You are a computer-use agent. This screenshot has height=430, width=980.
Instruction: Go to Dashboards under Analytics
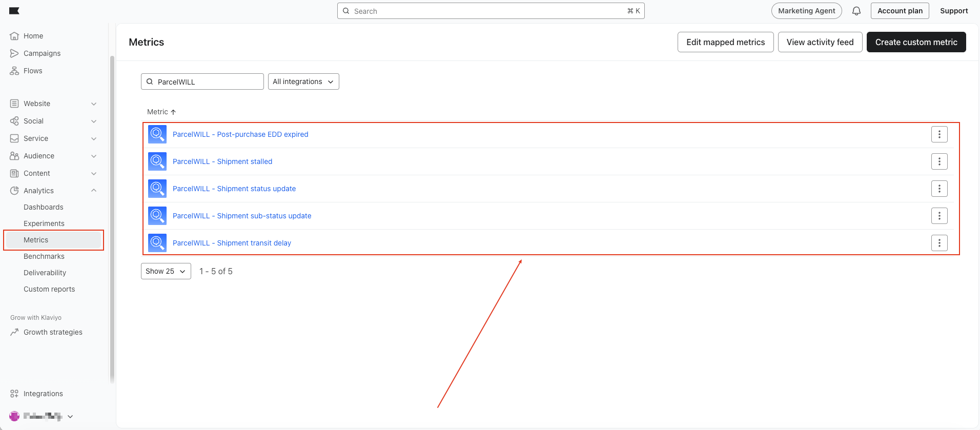pos(44,207)
